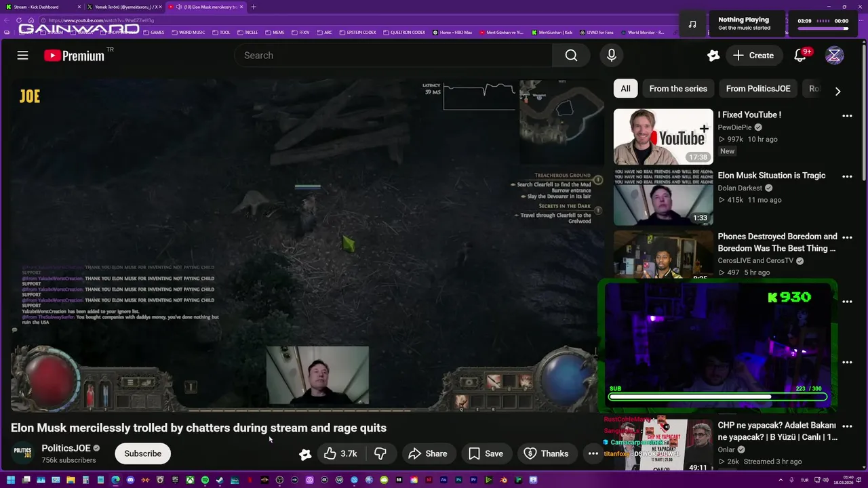Subscribe to PoliticsJOE channel

coord(142,453)
